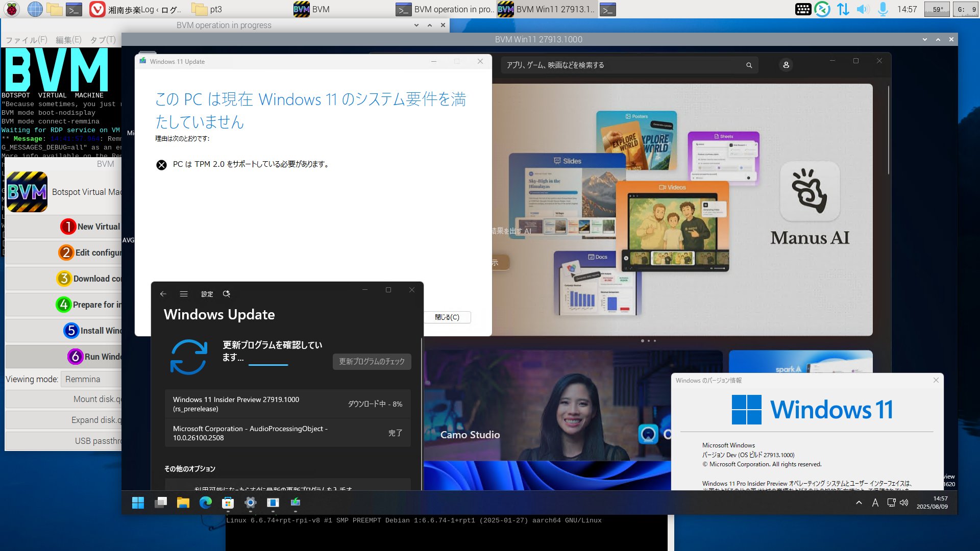Open the Windows Start button

pos(138,503)
